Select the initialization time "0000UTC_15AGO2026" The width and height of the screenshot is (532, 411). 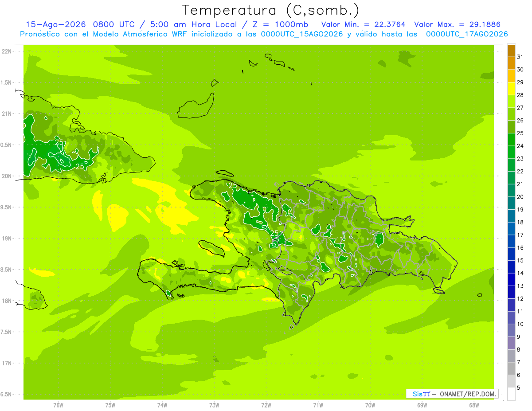302,34
